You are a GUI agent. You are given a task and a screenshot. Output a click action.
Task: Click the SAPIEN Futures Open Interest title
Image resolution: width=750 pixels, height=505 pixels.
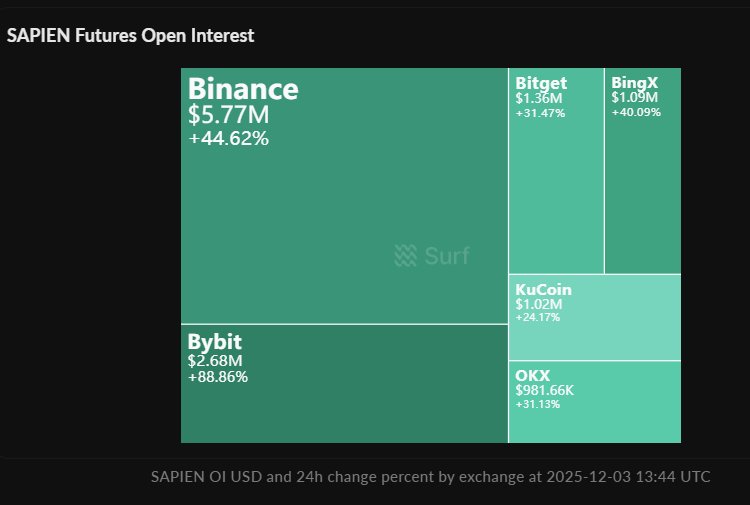(130, 36)
